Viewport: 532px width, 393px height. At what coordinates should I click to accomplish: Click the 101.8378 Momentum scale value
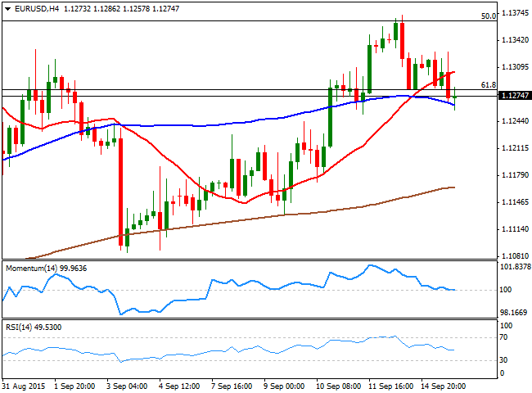[516, 267]
